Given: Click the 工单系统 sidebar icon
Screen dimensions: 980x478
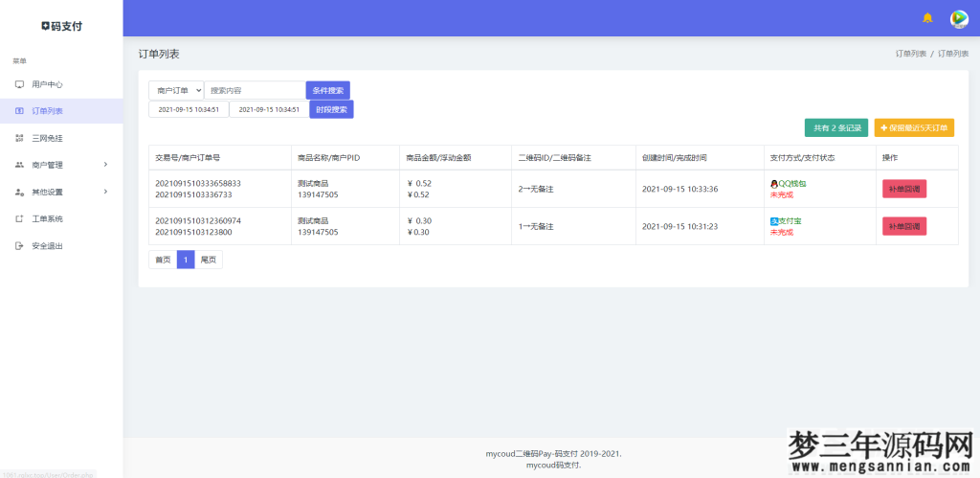Looking at the screenshot, I should pos(19,219).
